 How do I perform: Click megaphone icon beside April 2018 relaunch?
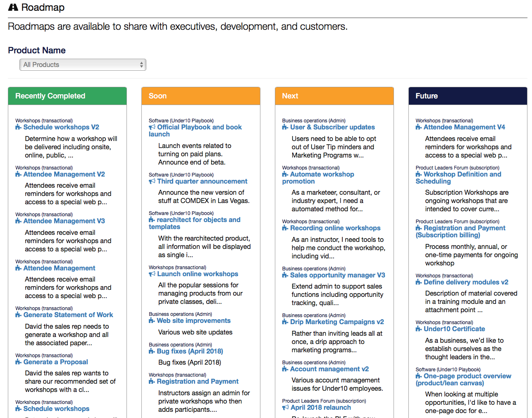[x=286, y=408]
